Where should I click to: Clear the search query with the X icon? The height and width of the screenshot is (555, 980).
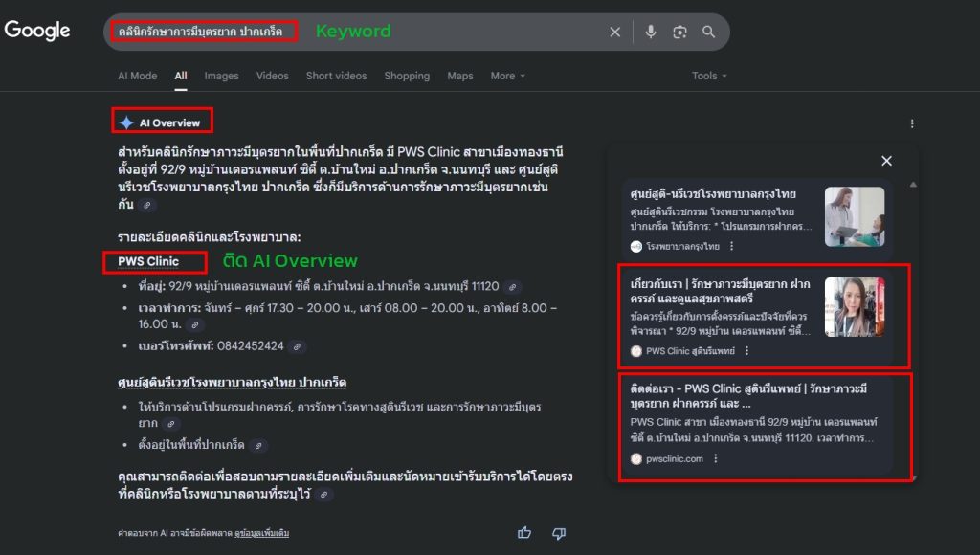pyautogui.click(x=615, y=32)
